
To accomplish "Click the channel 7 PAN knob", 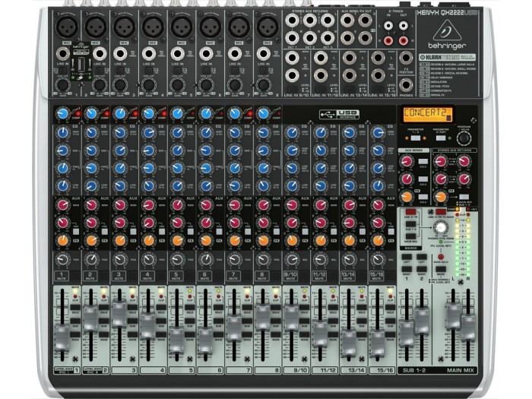I will coord(234,260).
